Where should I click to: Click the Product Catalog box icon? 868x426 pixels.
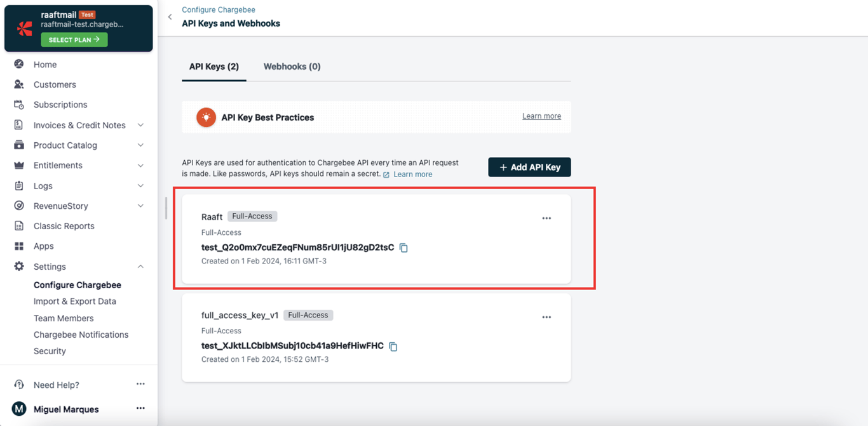(x=19, y=145)
